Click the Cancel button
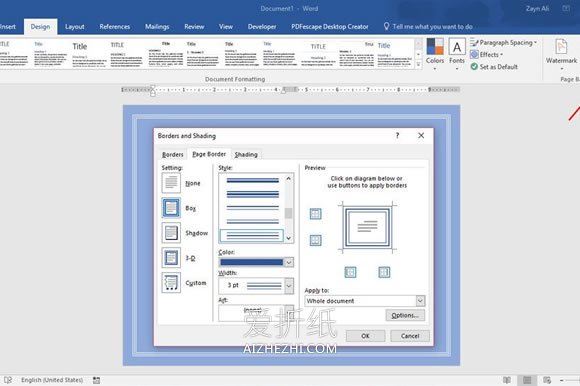Screen dimensions: 580x386 coord(410,336)
